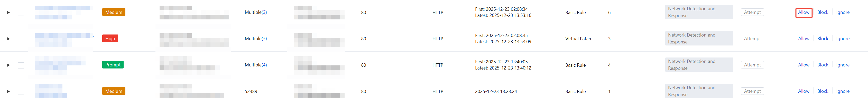The image size is (868, 104).
Task: Select the checkbox in the Prompt severity row
Action: tap(21, 65)
